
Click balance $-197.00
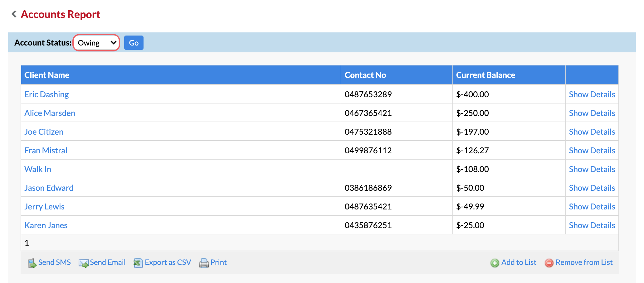click(472, 132)
